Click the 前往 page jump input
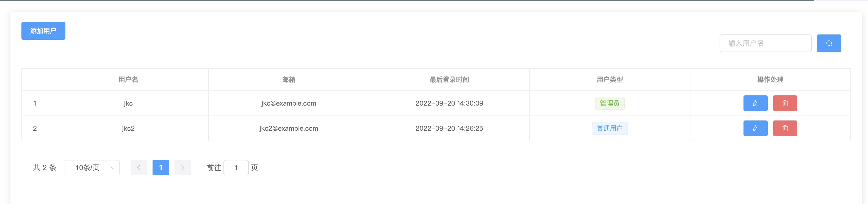 coord(236,168)
